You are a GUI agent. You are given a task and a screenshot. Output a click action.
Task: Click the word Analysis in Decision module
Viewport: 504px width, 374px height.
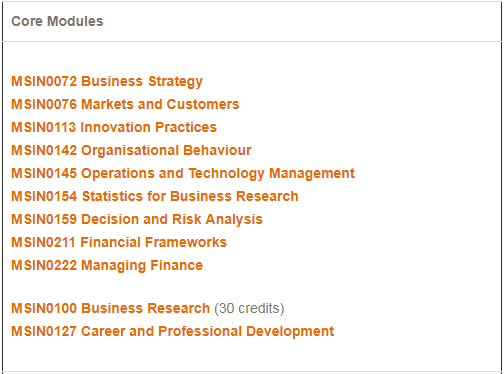[234, 220]
